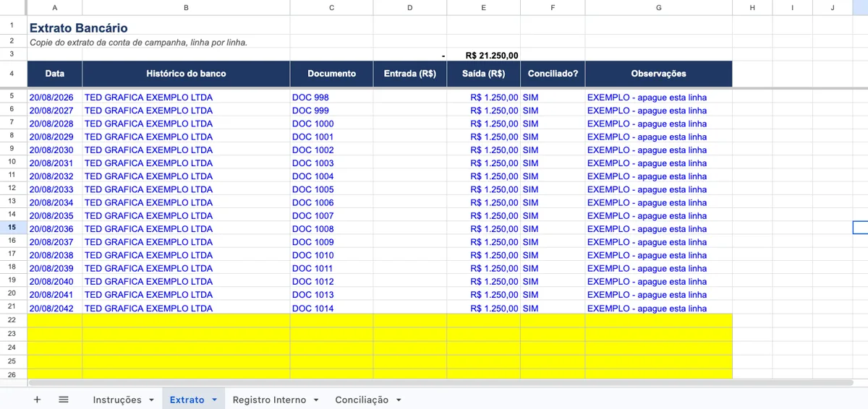Click the total 'R$ 21.250,00' cell
This screenshot has height=409, width=868.
coord(483,56)
